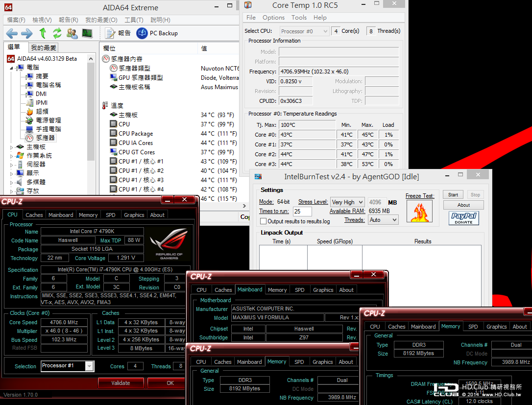Open the Stress Level dropdown

tap(347, 202)
